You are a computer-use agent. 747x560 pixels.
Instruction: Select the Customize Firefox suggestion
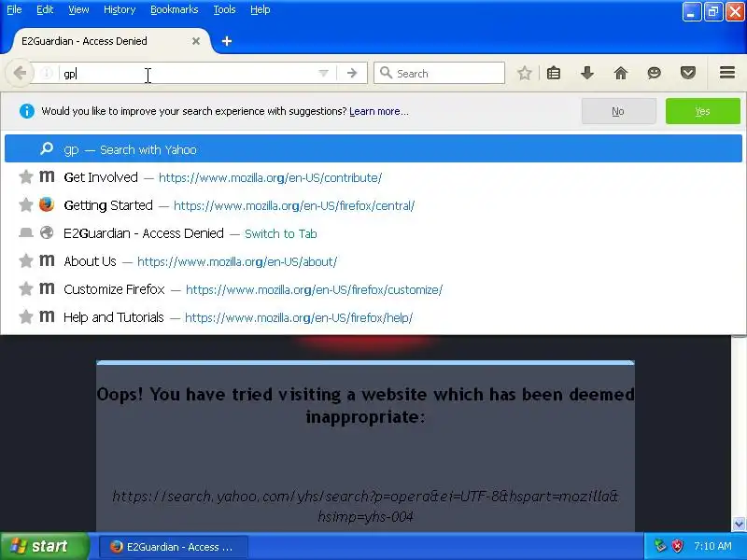click(373, 289)
